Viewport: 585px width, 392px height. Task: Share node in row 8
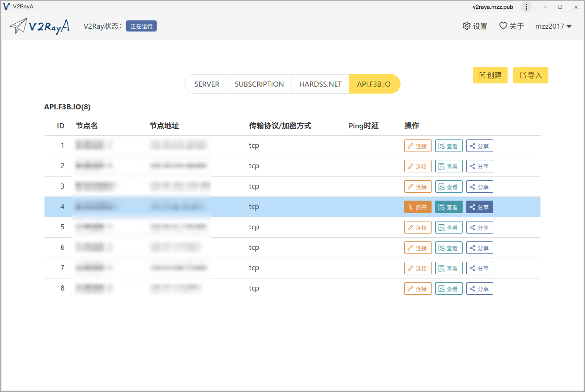(480, 289)
